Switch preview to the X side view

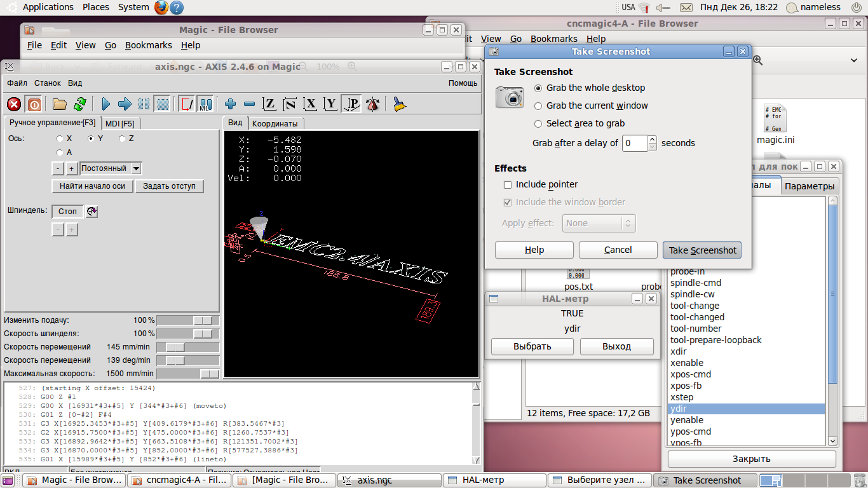tap(310, 104)
